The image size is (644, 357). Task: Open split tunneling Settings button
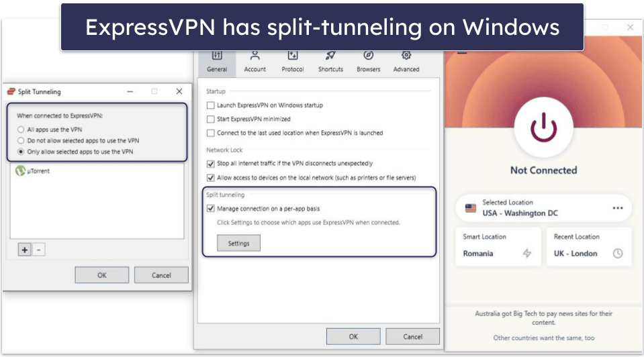coord(238,244)
